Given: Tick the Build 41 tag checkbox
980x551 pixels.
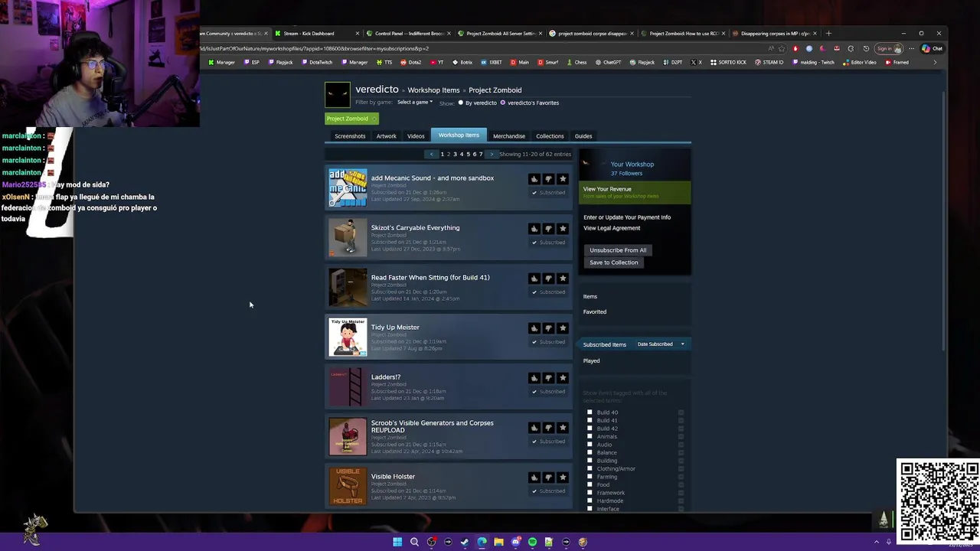Looking at the screenshot, I should 590,420.
